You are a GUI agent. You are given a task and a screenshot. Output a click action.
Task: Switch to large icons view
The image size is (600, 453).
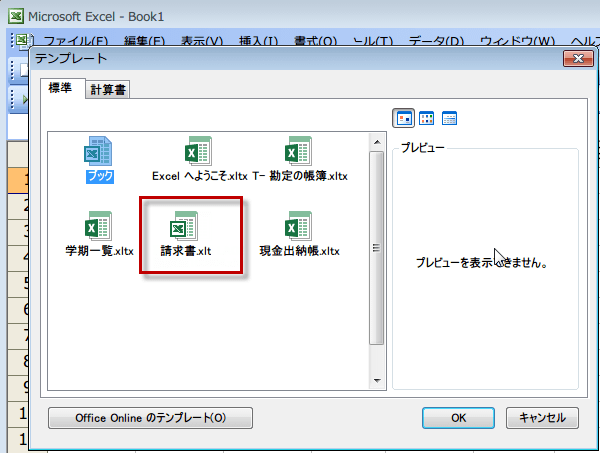[405, 118]
